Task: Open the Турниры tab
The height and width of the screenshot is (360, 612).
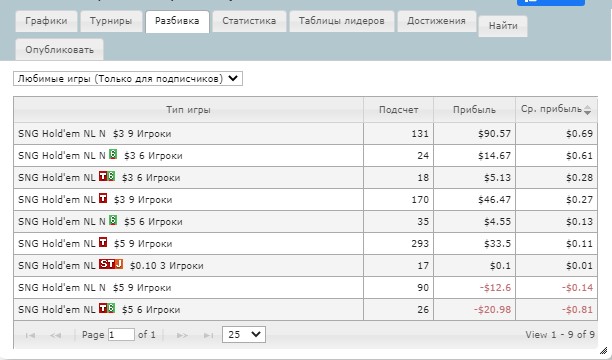Action: [x=111, y=21]
